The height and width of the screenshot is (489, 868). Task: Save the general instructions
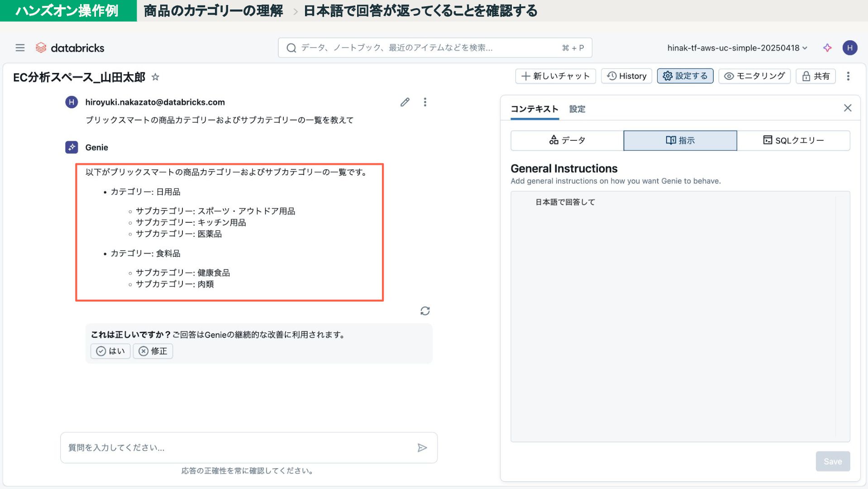click(x=833, y=461)
